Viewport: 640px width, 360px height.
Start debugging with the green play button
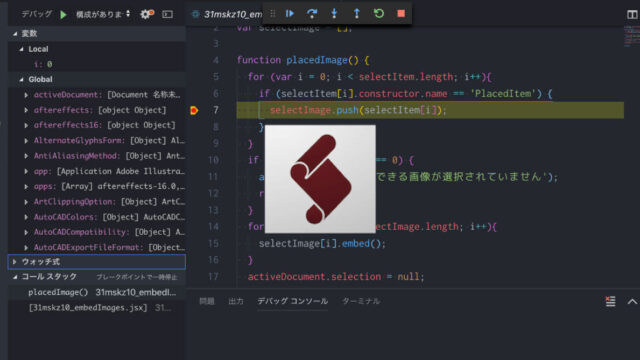(x=63, y=15)
